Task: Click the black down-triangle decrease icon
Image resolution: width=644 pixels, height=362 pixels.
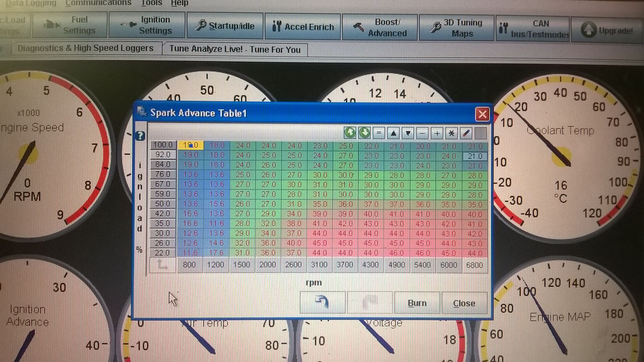Action: [408, 133]
